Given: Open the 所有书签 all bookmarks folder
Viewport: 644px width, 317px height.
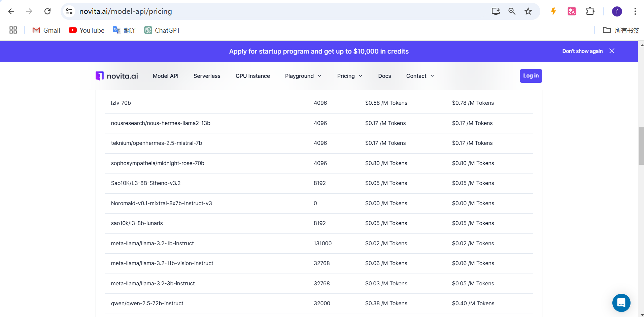Looking at the screenshot, I should click(x=621, y=30).
